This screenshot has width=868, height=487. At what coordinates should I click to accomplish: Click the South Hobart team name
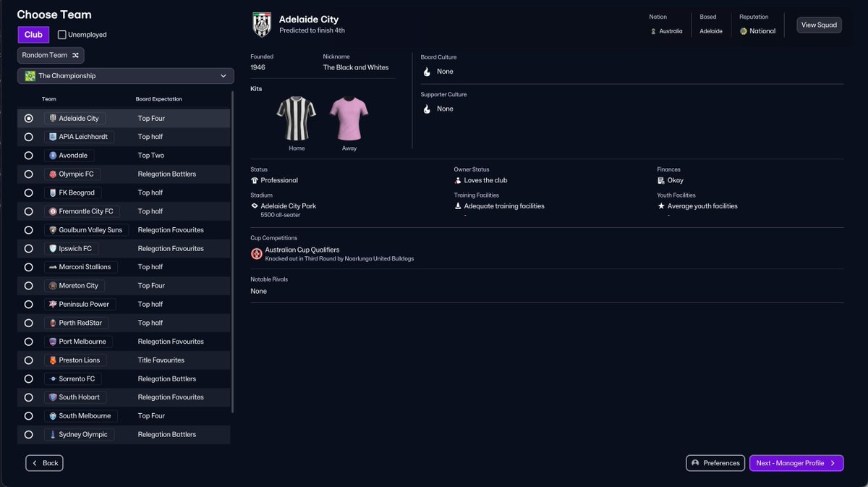80,397
